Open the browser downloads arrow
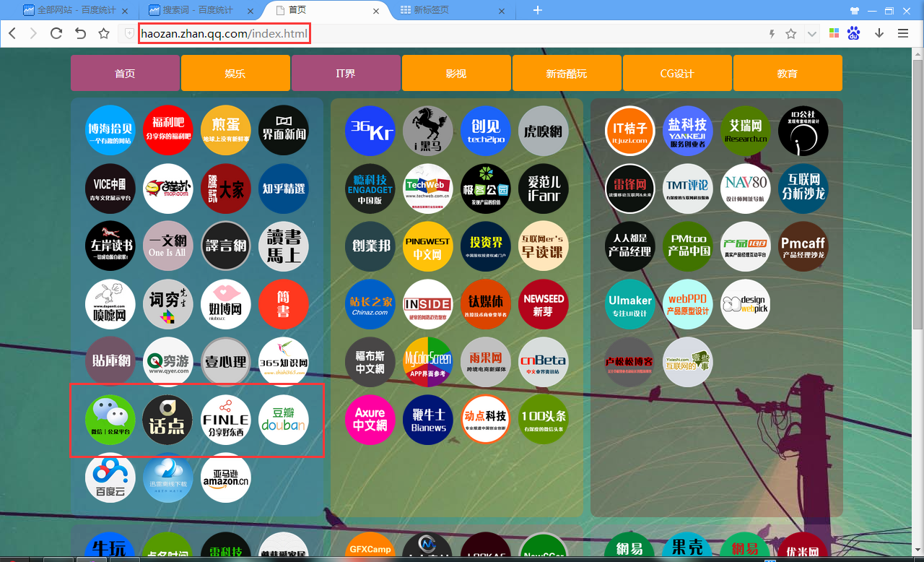The image size is (924, 562). [879, 33]
